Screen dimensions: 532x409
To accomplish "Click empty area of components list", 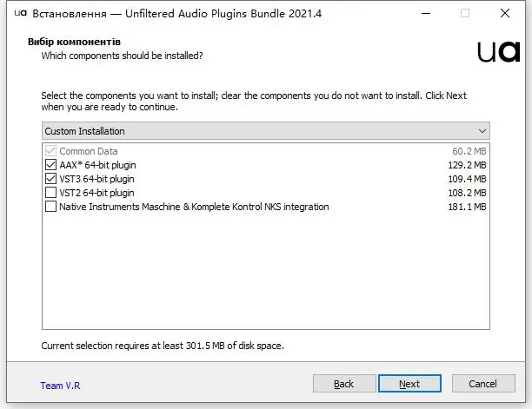I will tap(266, 271).
